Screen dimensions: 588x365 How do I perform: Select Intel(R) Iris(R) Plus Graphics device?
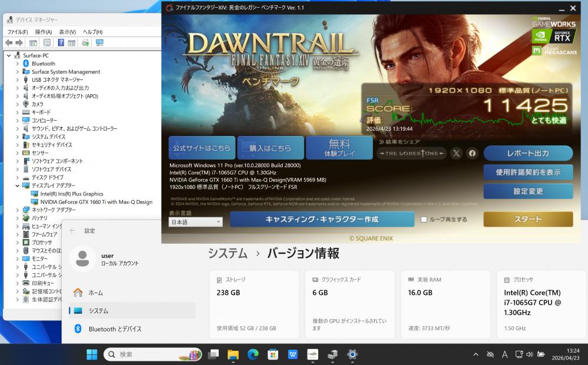[72, 194]
